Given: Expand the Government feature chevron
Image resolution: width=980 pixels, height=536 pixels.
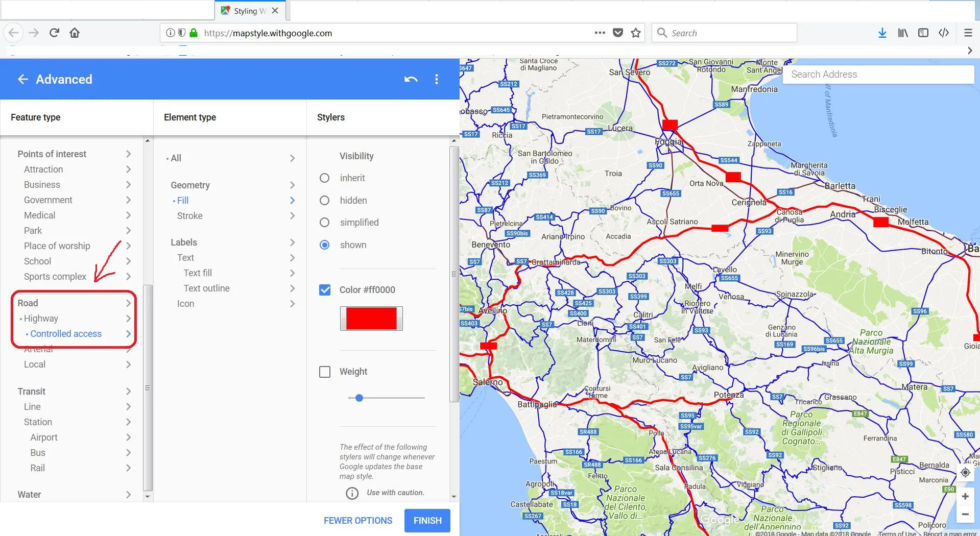Looking at the screenshot, I should (x=128, y=200).
